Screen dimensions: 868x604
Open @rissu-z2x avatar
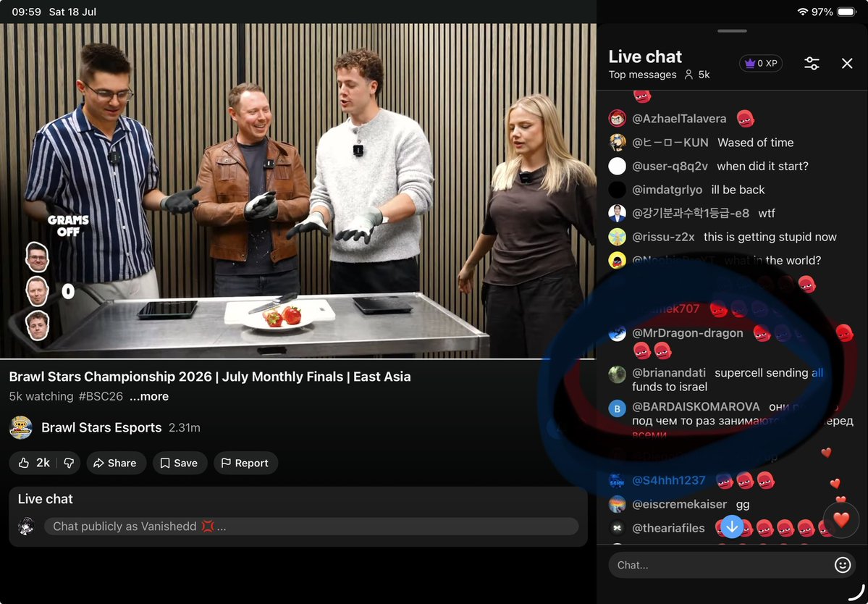coord(618,237)
